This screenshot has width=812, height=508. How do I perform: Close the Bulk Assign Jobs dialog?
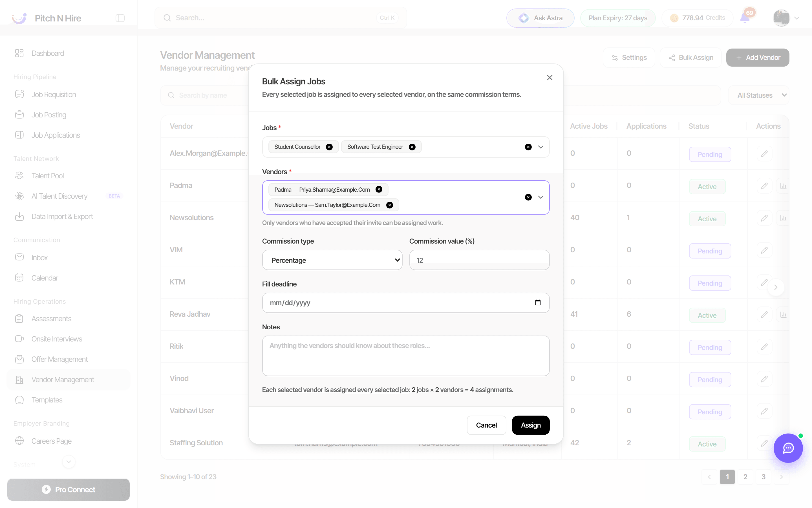click(550, 78)
